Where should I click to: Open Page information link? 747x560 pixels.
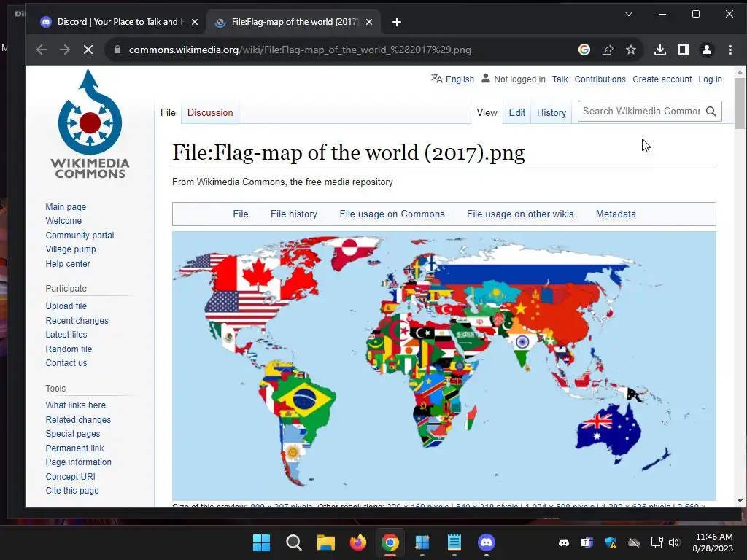click(78, 462)
